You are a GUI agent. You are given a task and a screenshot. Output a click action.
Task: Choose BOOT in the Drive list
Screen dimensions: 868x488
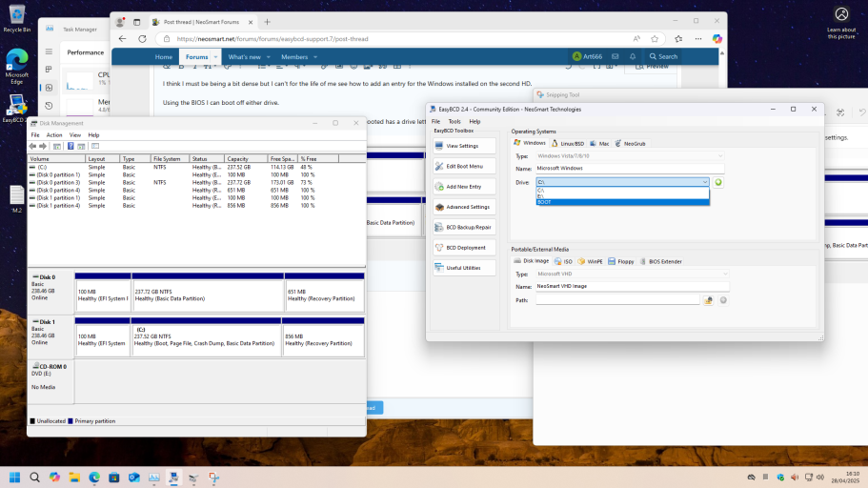point(622,202)
